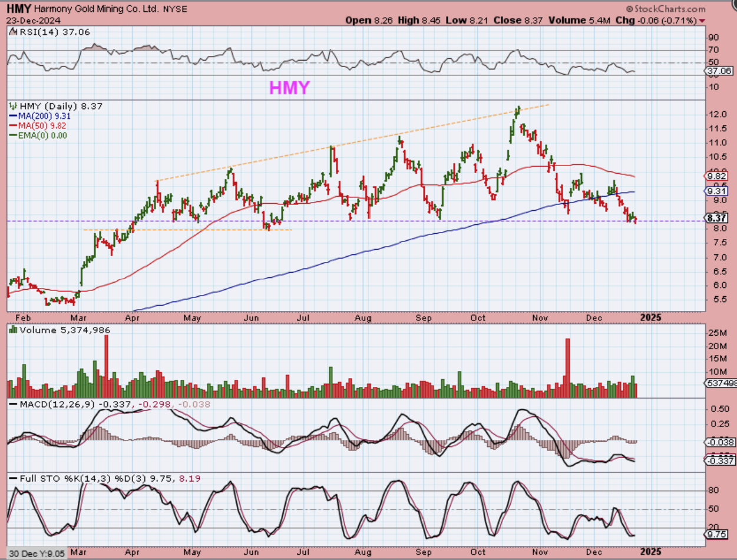737x560 pixels.
Task: Click the tall red November volume spike bar
Action: [x=568, y=368]
